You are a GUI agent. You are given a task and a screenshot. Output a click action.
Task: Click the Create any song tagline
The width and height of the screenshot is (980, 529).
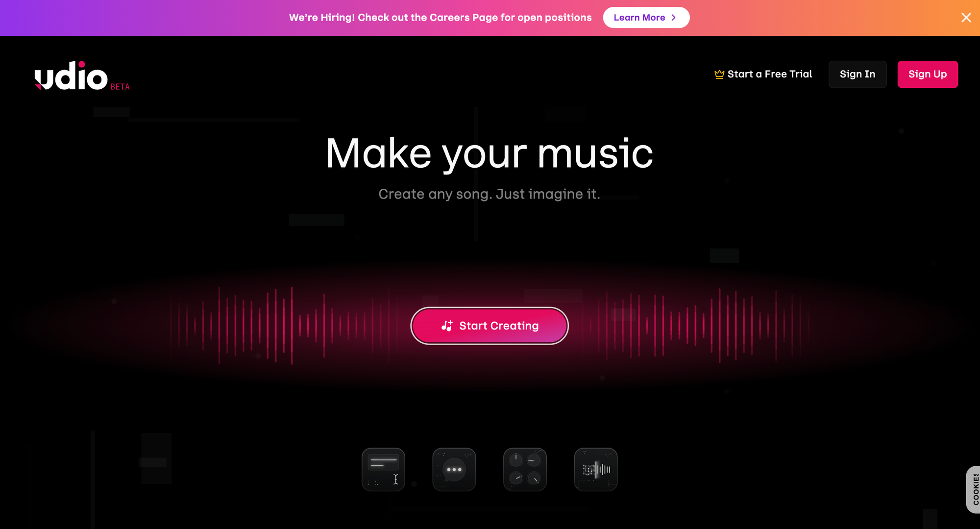[489, 194]
